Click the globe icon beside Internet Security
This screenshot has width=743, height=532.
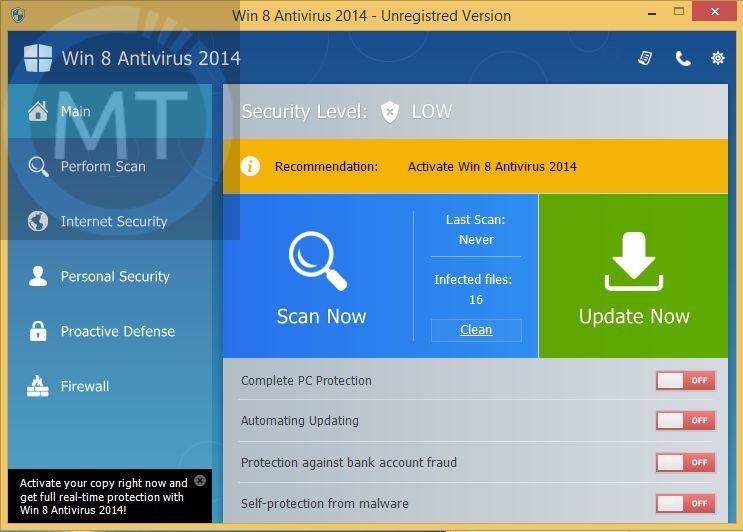[x=38, y=221]
